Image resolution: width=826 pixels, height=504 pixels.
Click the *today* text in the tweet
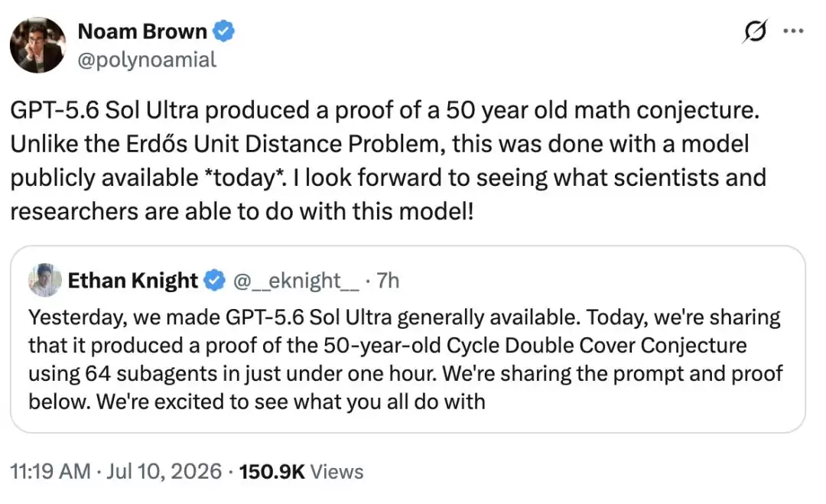(x=242, y=177)
